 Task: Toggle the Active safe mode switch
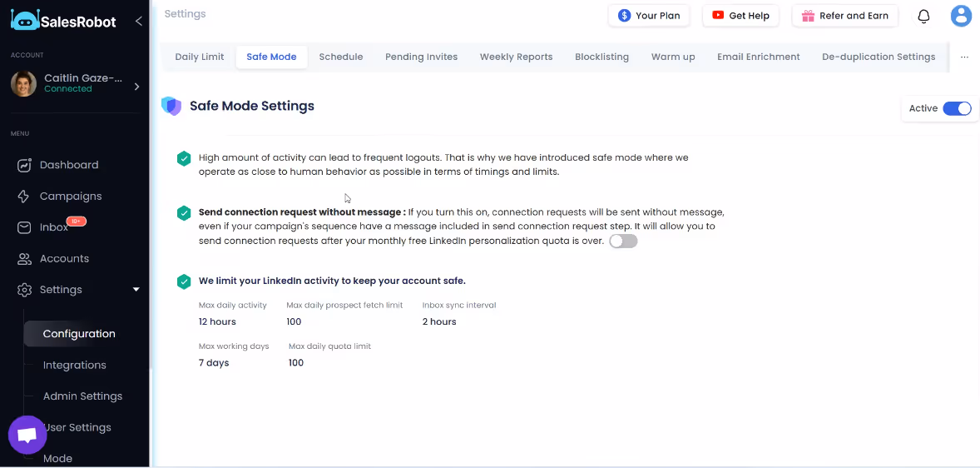tap(957, 108)
